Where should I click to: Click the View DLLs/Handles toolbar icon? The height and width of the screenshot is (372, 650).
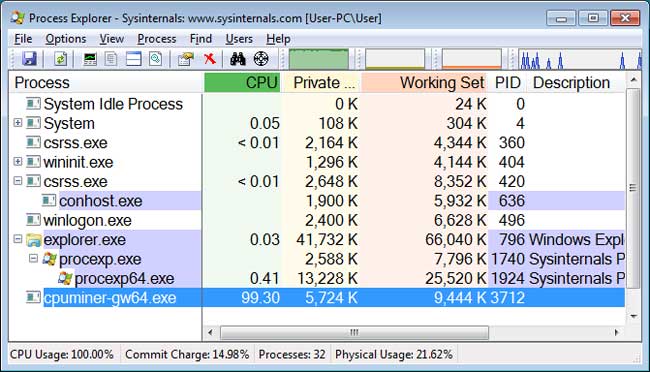point(155,59)
